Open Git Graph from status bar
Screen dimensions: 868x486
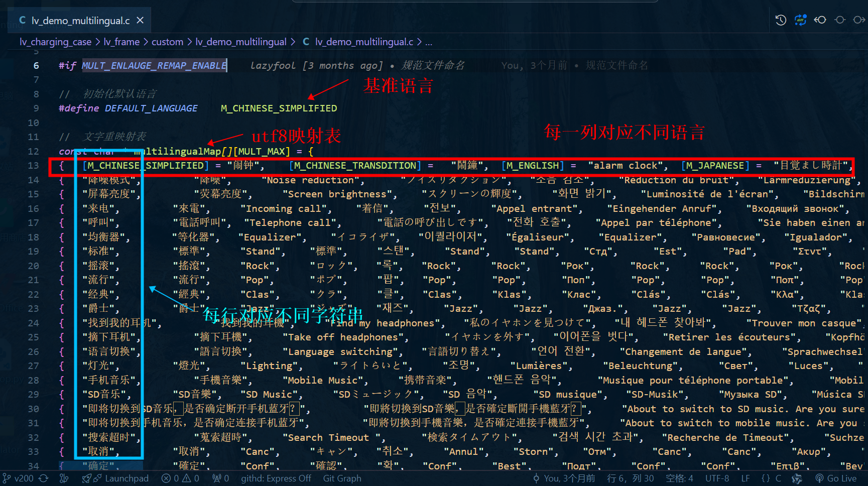[x=342, y=478]
